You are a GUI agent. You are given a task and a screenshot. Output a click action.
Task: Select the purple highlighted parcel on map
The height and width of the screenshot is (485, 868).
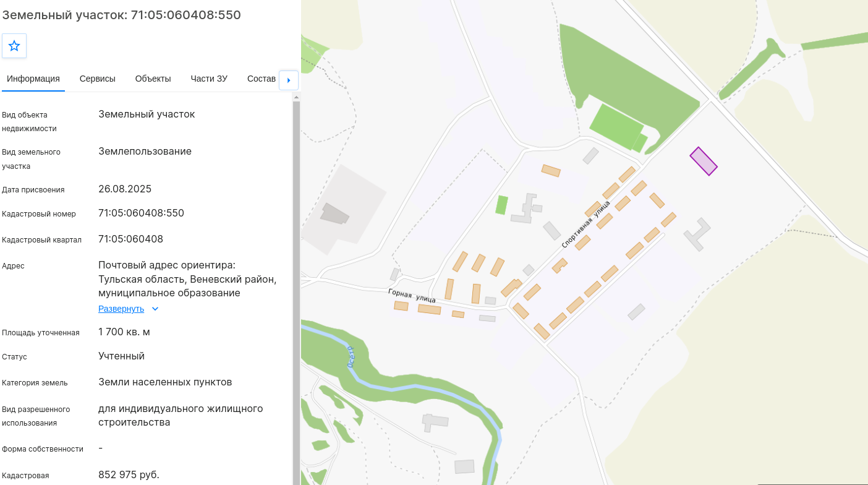(x=704, y=161)
